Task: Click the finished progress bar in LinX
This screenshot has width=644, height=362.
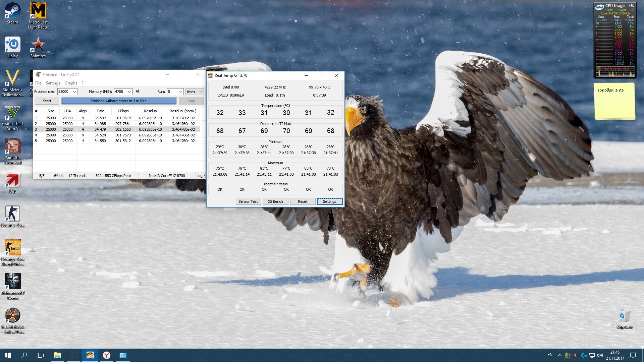Action: pyautogui.click(x=119, y=101)
